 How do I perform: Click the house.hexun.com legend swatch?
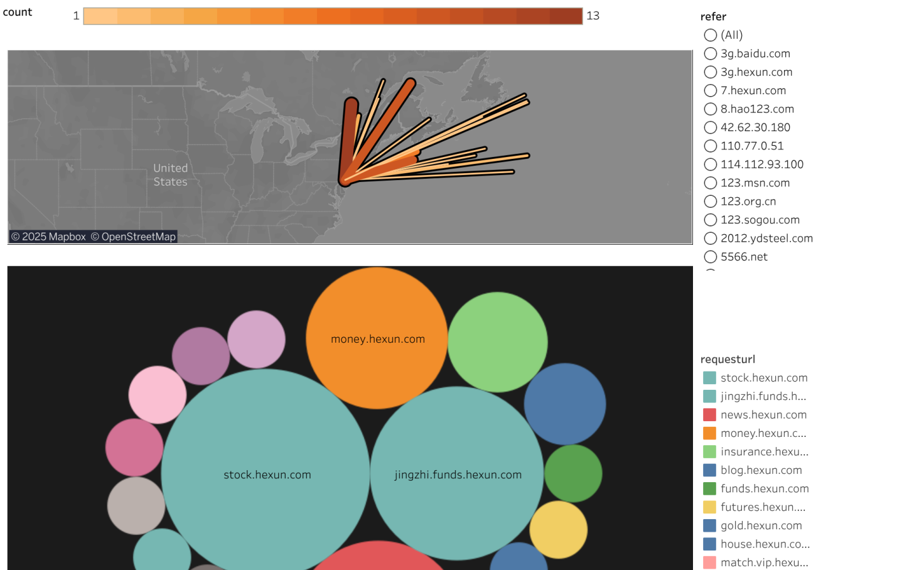click(x=710, y=544)
